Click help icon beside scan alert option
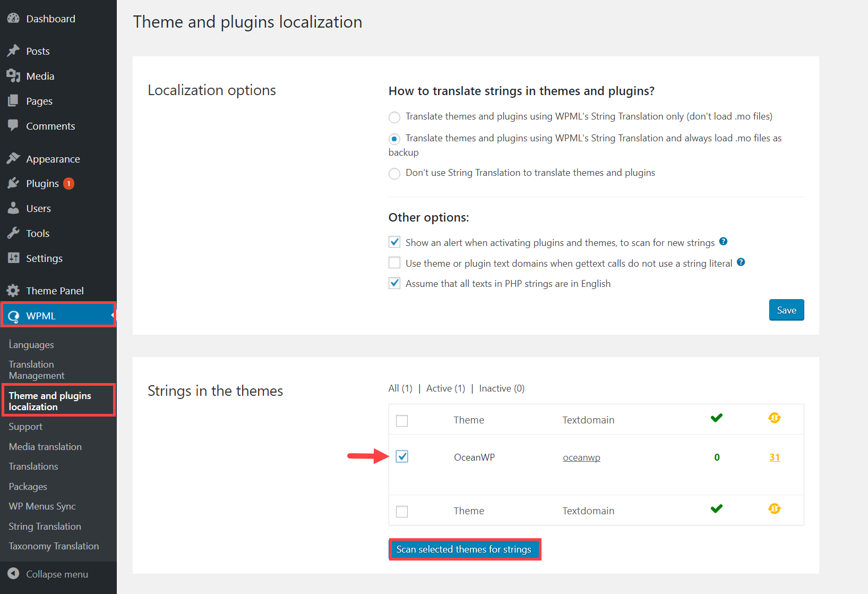 click(x=723, y=242)
